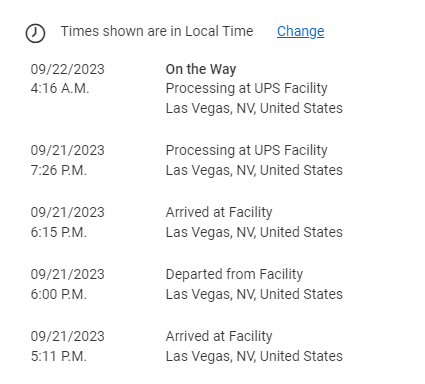This screenshot has height=384, width=425.
Task: Click the 6:00 P.M. timestamp
Action: (x=59, y=295)
